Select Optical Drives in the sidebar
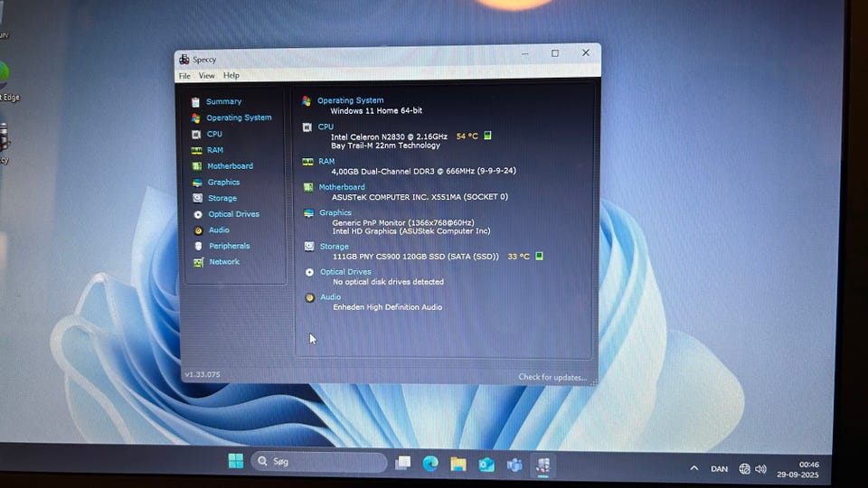The image size is (868, 488). (233, 213)
